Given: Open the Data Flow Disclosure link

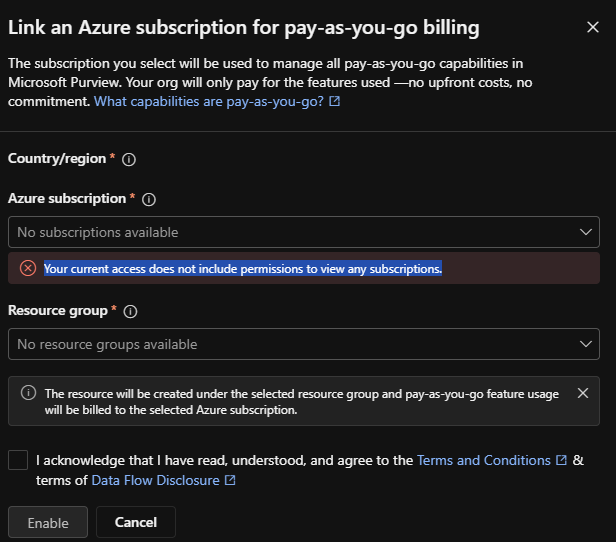Looking at the screenshot, I should (156, 480).
